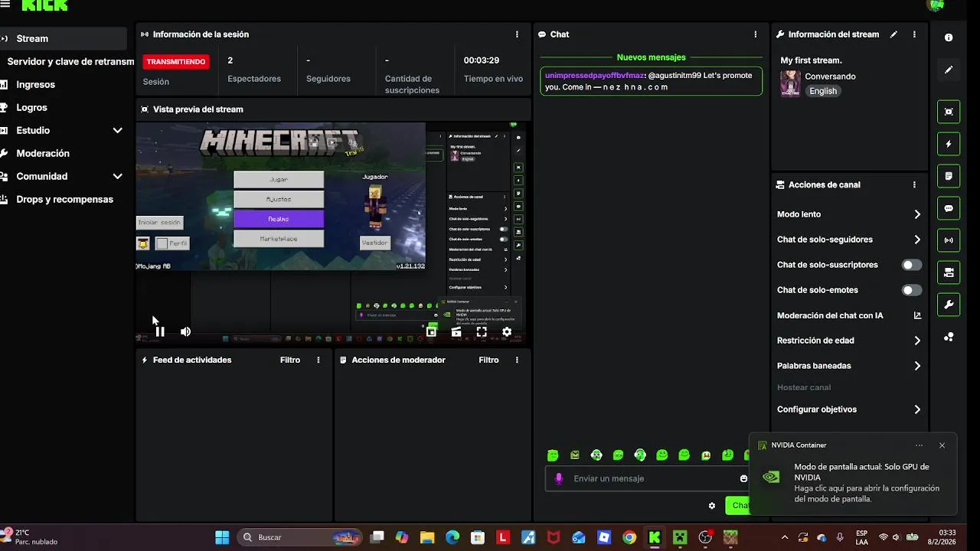Click the three-dots cluster sidebar icon
This screenshot has width=980, height=551.
click(949, 337)
